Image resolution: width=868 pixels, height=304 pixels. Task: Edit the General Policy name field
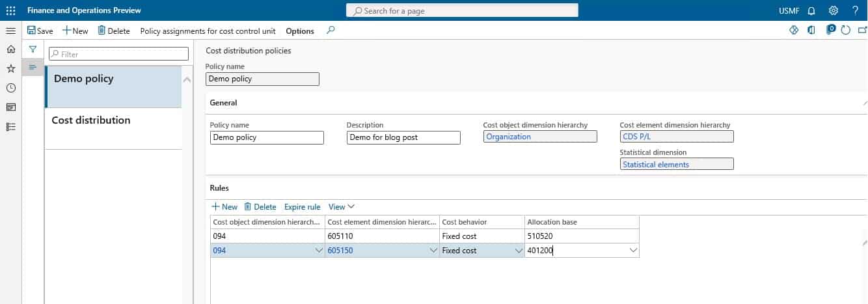pyautogui.click(x=267, y=137)
